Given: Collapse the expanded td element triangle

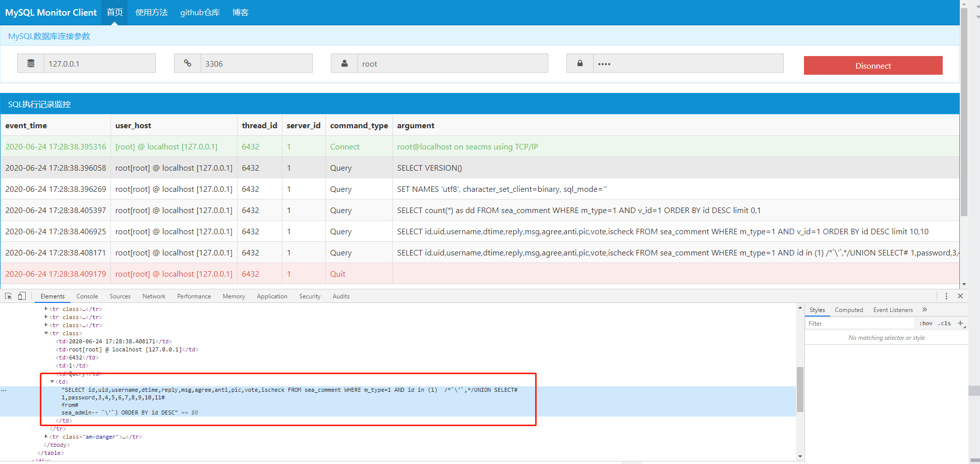Looking at the screenshot, I should pos(52,382).
